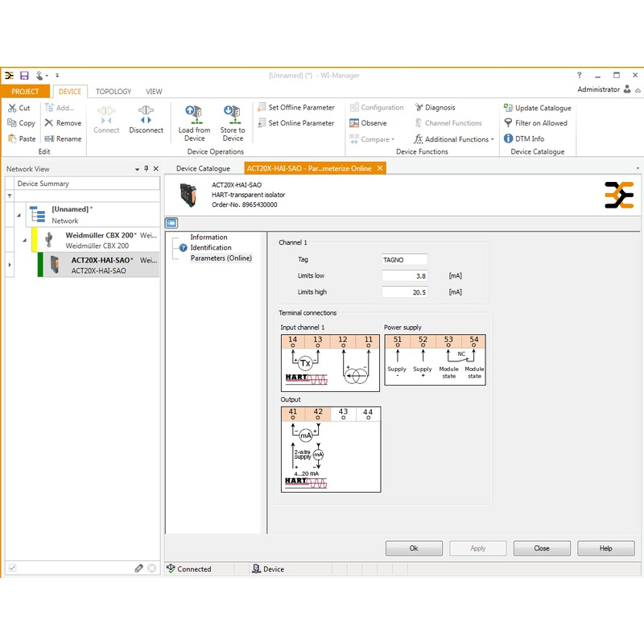Switch to the VIEW ribbon tab

click(154, 91)
